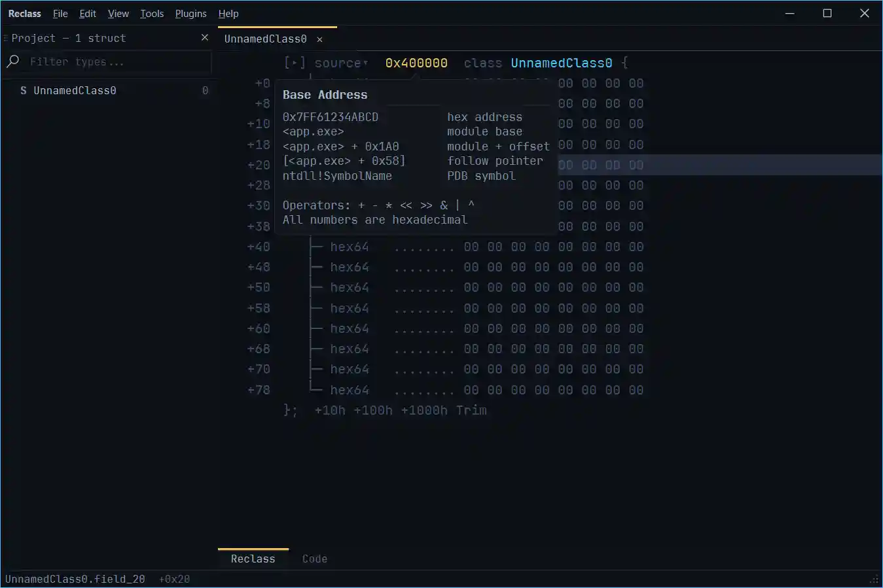The image size is (883, 588).
Task: Select UnnamedClass0 in the project tree
Action: tap(75, 91)
